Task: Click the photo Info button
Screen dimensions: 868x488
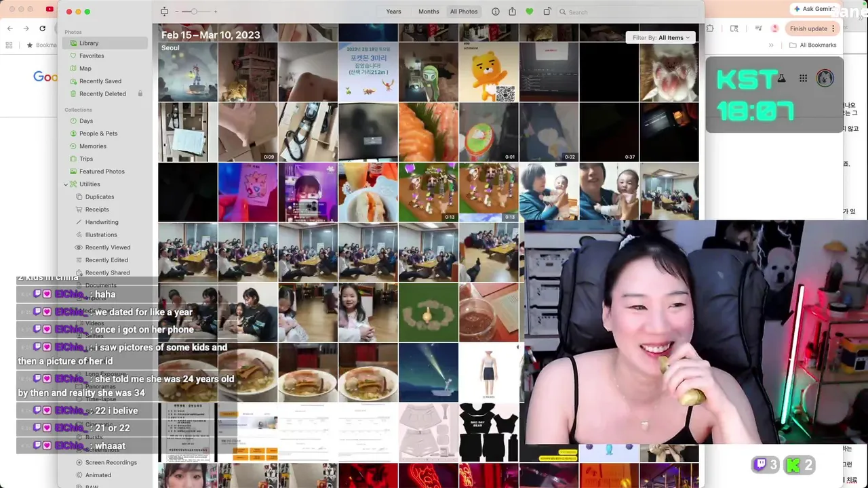Action: [x=495, y=12]
